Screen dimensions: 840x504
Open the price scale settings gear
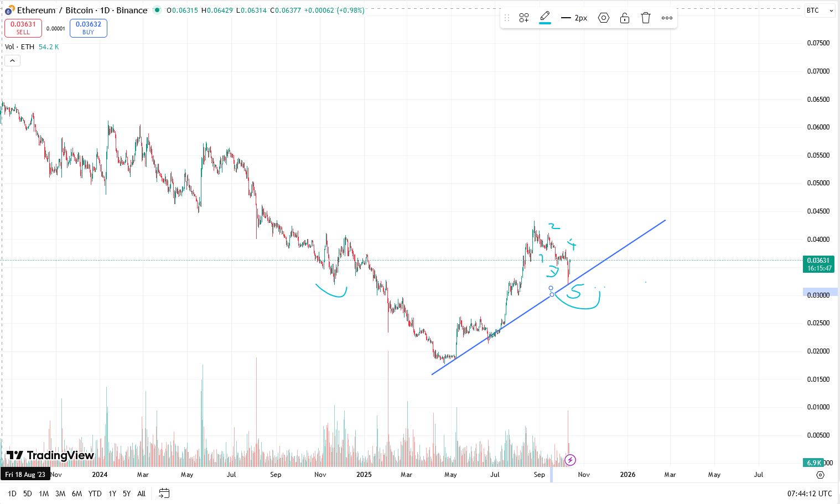point(820,475)
